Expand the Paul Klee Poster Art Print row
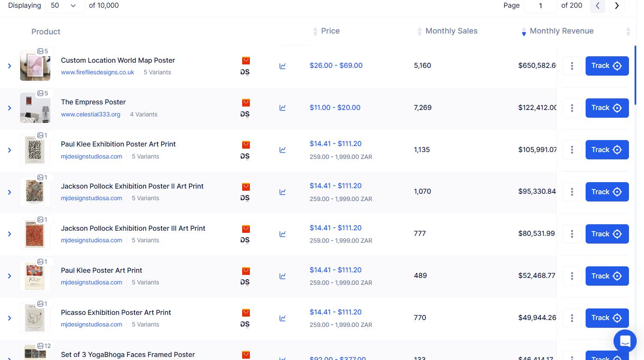This screenshot has height=360, width=644. [9, 276]
